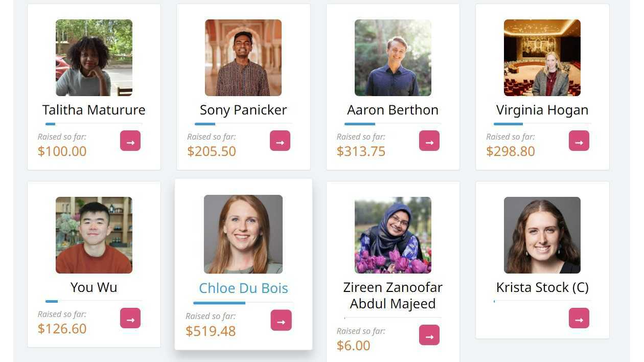Click Chloe Du Bois fundraising progress bar
Image resolution: width=644 pixels, height=362 pixels.
tap(243, 303)
